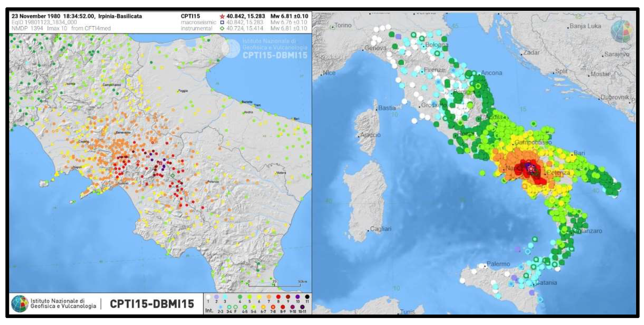Click the INGV globe logo in the bottom-left banner
Image resolution: width=644 pixels, height=325 pixels.
point(20,304)
